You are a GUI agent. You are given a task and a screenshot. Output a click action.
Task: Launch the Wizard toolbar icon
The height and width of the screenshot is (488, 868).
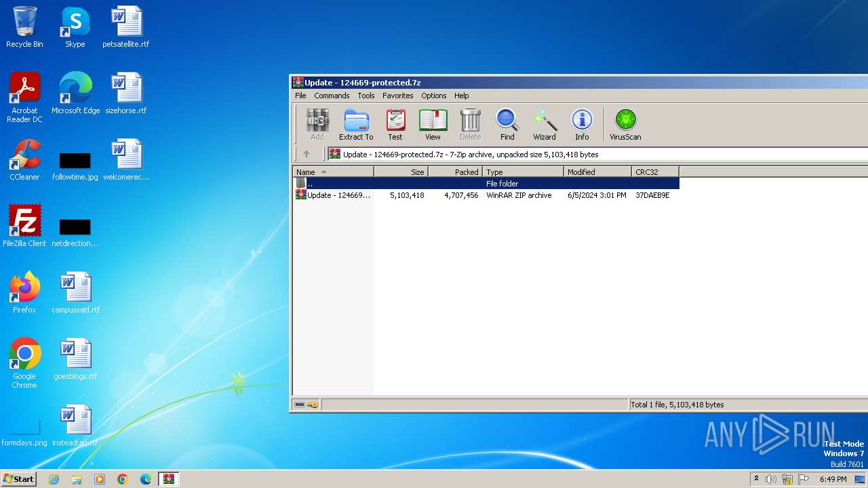pos(545,125)
